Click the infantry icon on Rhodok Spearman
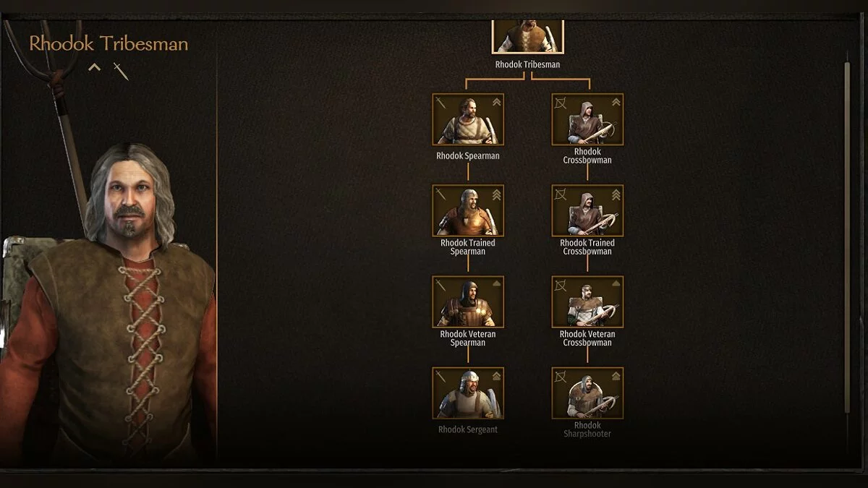The width and height of the screenshot is (868, 488). tap(441, 103)
